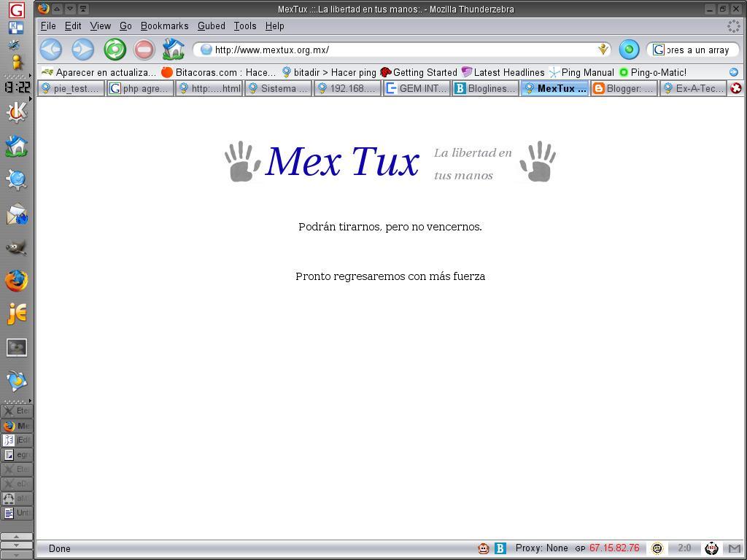Switch to the Bloglines tab
The image size is (747, 560).
tap(485, 88)
